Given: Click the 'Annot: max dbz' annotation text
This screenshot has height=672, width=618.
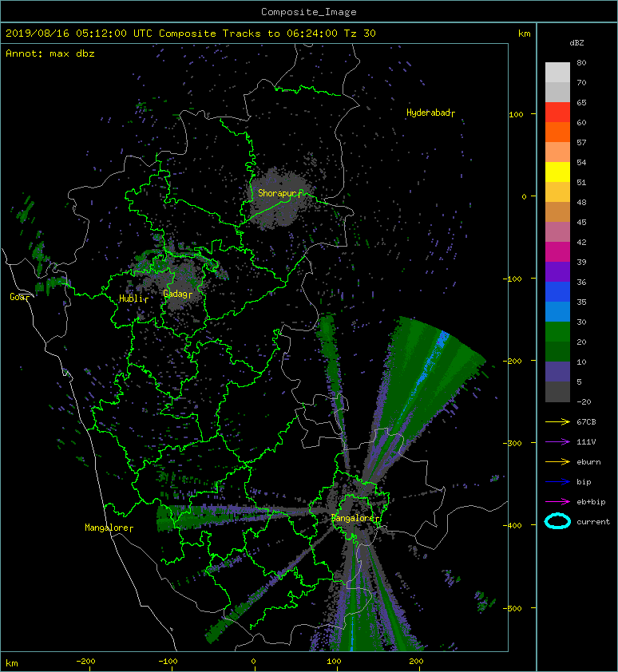Looking at the screenshot, I should click(x=50, y=53).
